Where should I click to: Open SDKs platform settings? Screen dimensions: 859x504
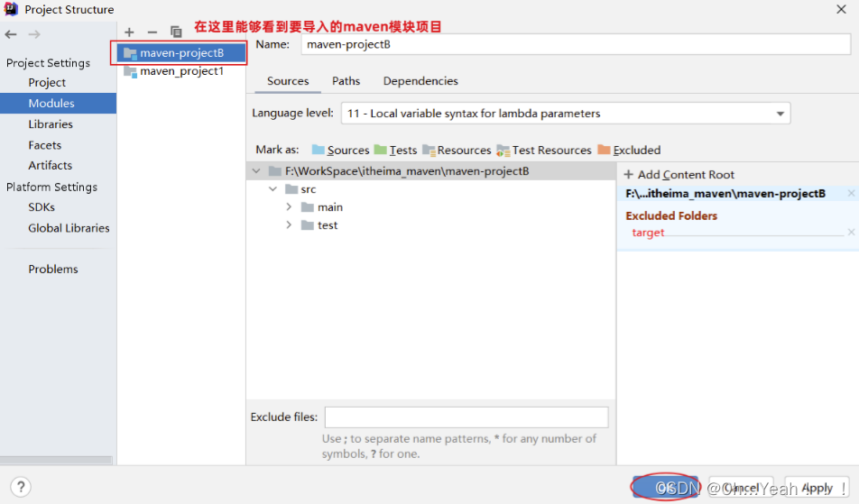point(42,207)
